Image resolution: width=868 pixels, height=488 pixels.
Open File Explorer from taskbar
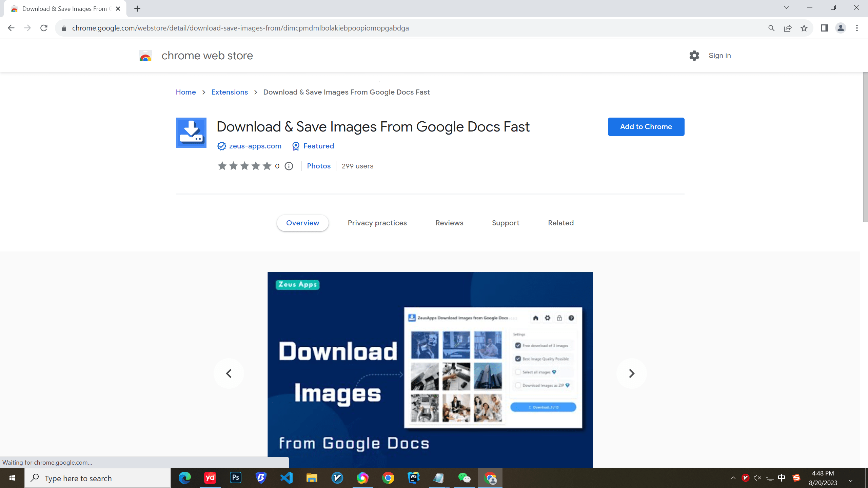click(x=312, y=478)
